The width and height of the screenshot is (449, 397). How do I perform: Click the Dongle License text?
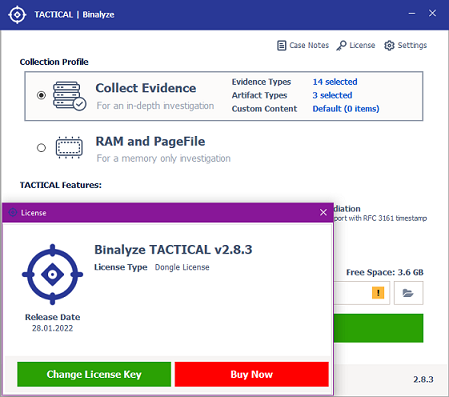tap(182, 267)
